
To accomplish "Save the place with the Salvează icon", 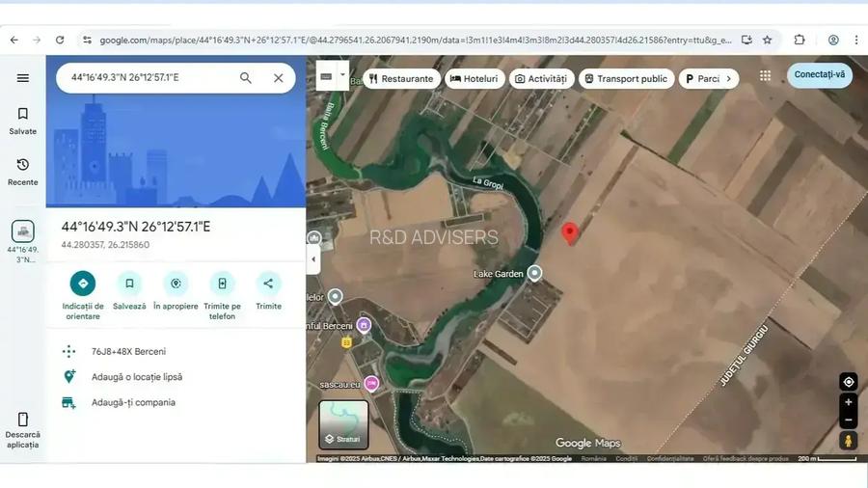I will [129, 284].
